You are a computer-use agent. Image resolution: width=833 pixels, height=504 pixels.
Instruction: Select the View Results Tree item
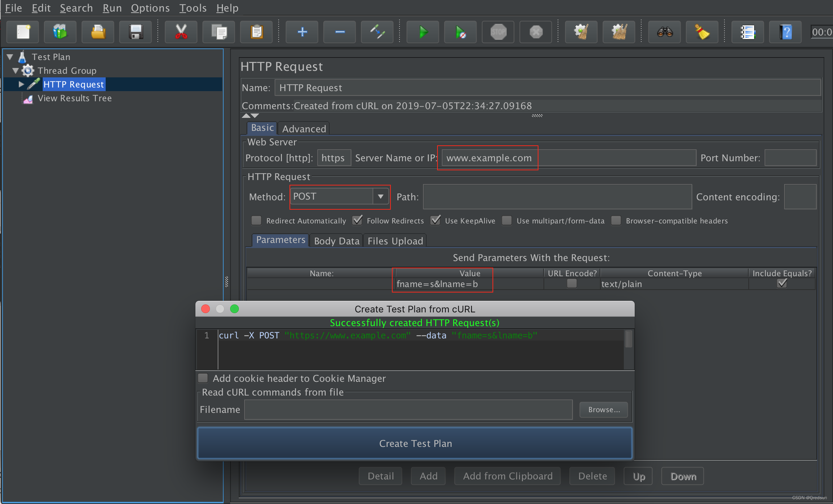point(77,98)
